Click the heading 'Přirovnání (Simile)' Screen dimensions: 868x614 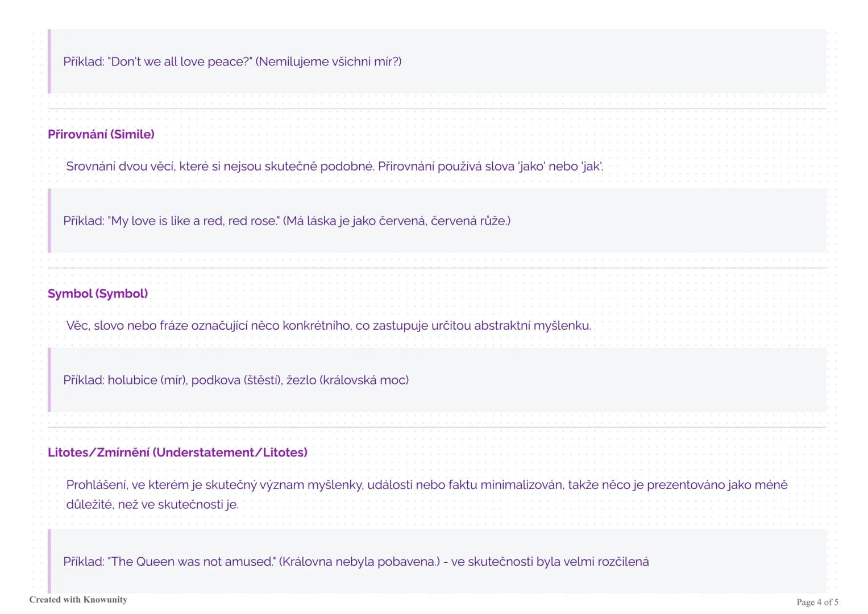[x=101, y=134]
